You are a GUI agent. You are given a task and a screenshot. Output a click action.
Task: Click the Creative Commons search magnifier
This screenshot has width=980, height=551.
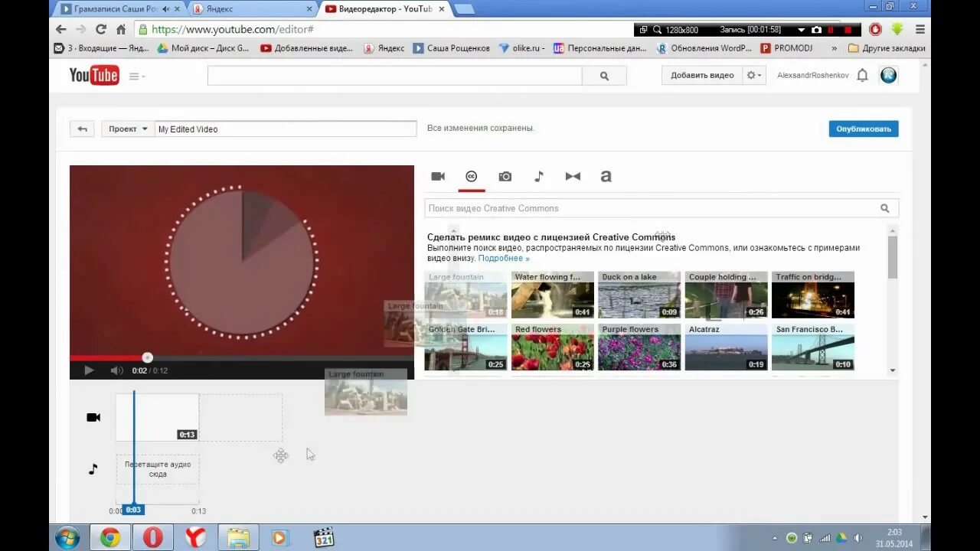click(885, 208)
